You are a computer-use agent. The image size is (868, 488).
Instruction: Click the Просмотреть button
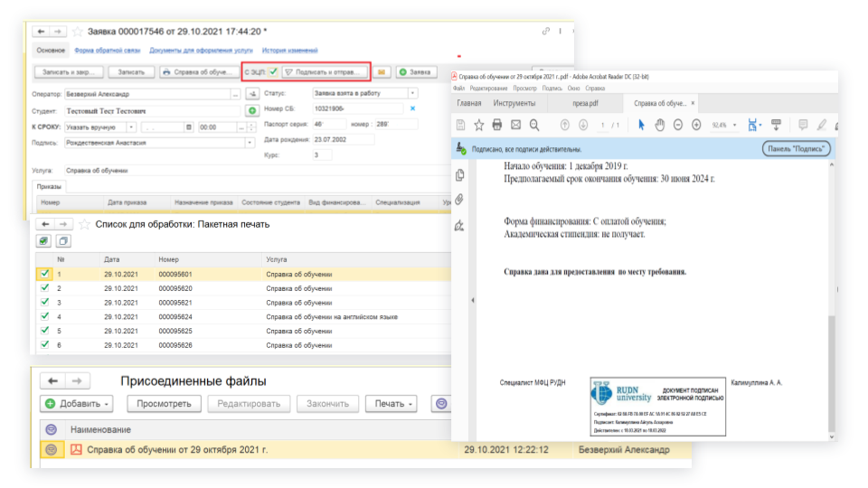point(164,404)
